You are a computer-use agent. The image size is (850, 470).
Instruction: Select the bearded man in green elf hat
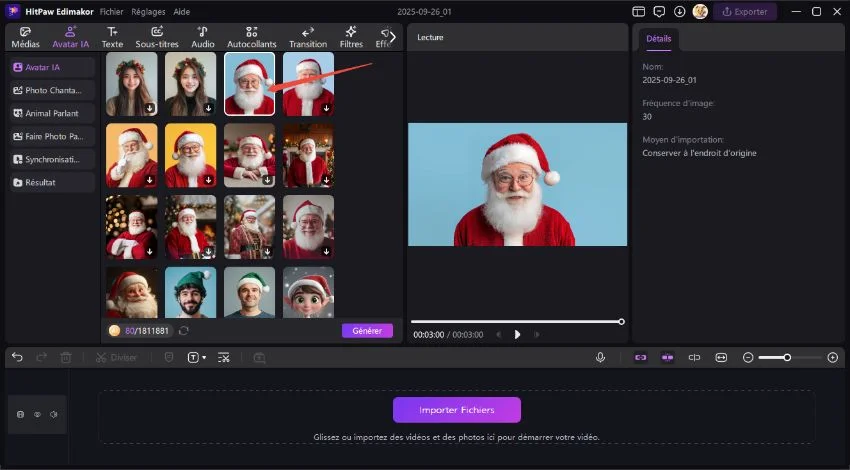click(190, 292)
